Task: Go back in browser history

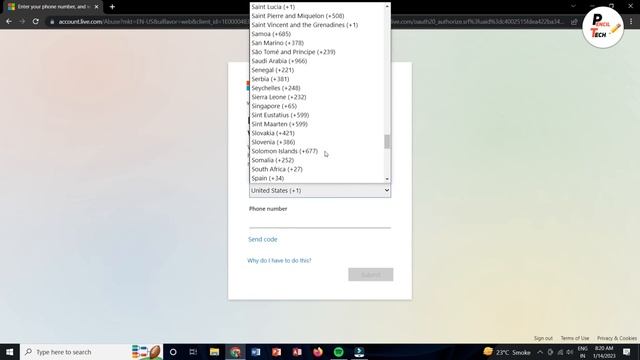Action: tap(9, 21)
